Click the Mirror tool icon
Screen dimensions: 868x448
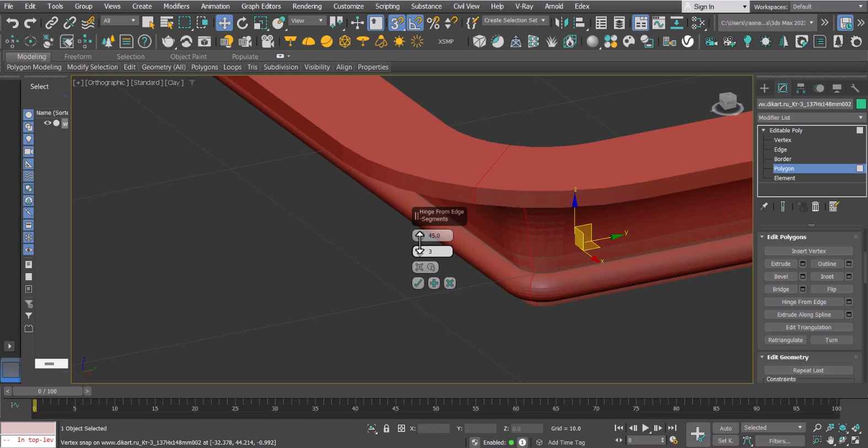561,23
